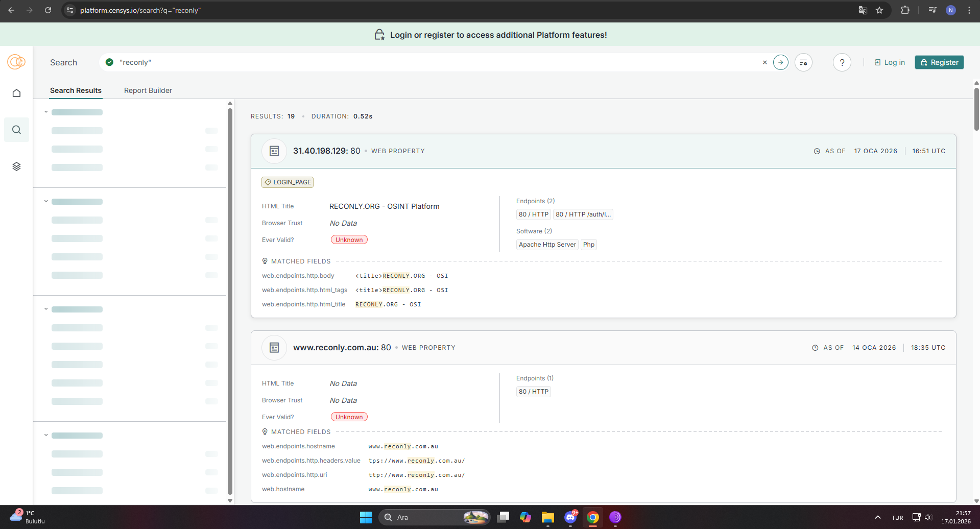980x529 pixels.
Task: Click the RECONLY.ORG - OSINT Platform title
Action: [x=384, y=206]
